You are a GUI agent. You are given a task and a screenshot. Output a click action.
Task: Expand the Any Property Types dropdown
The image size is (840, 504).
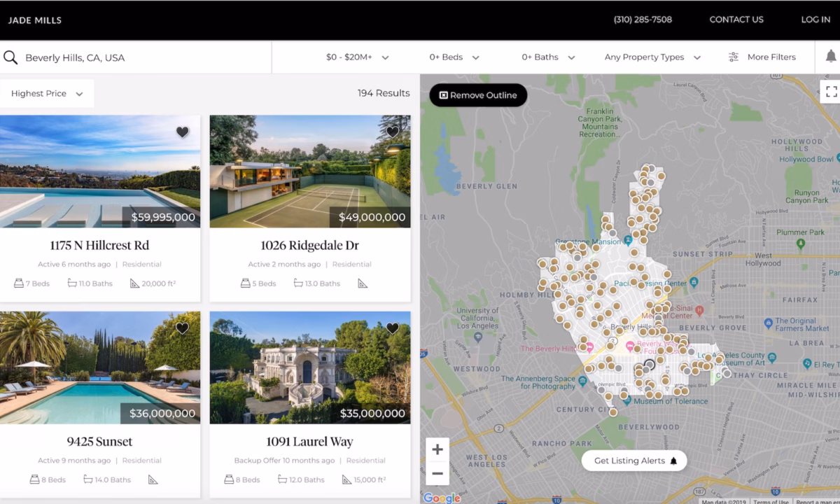click(652, 57)
